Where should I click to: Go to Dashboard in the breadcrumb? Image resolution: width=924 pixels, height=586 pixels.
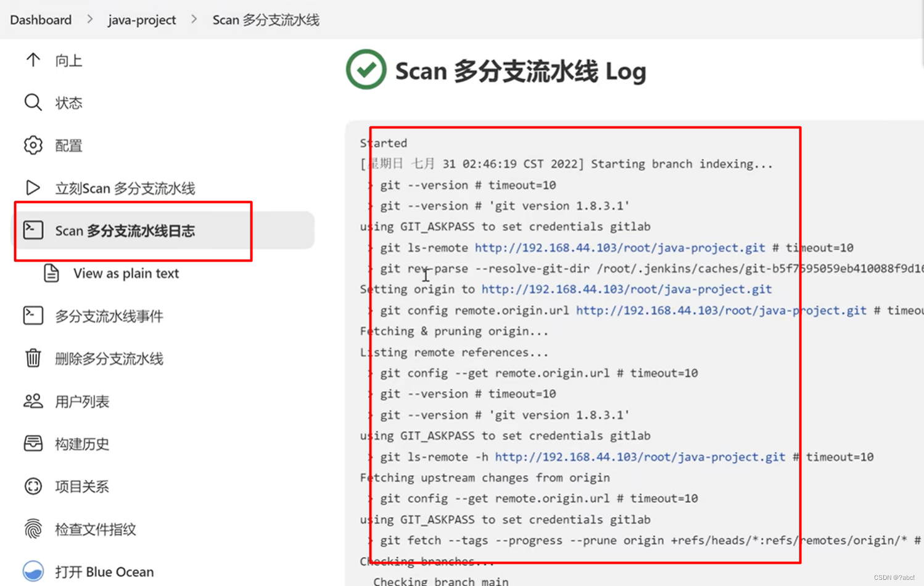pyautogui.click(x=41, y=20)
